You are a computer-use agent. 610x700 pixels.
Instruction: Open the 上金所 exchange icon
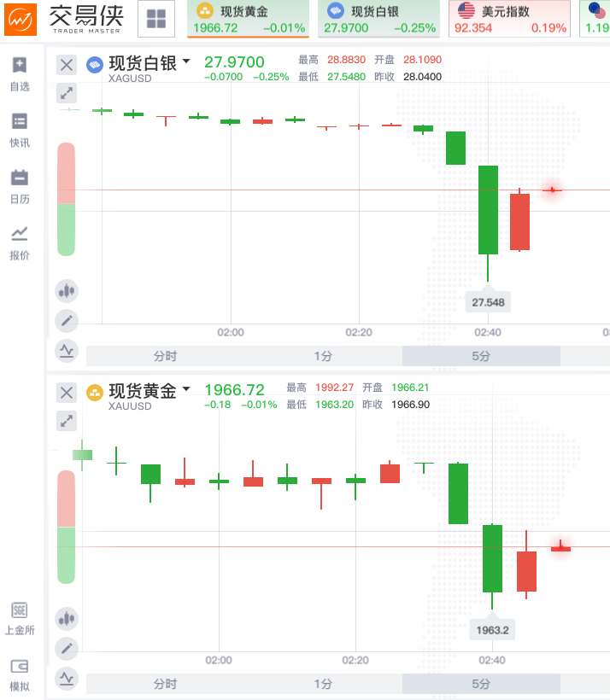20,618
